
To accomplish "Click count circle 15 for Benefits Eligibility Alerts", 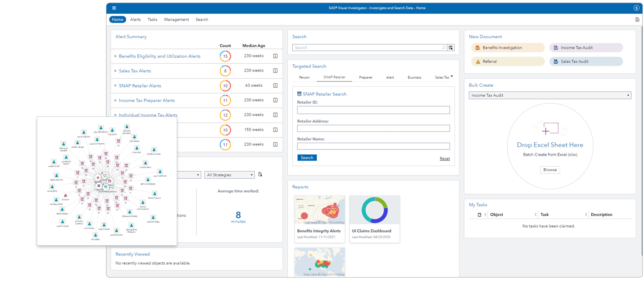I will pos(225,56).
